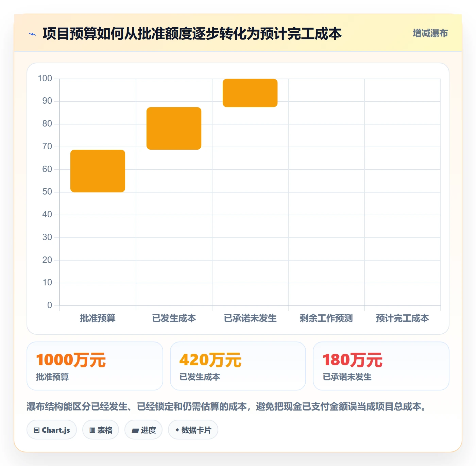The height and width of the screenshot is (466, 476).
Task: Click the y-axis value 0
Action: (x=50, y=305)
